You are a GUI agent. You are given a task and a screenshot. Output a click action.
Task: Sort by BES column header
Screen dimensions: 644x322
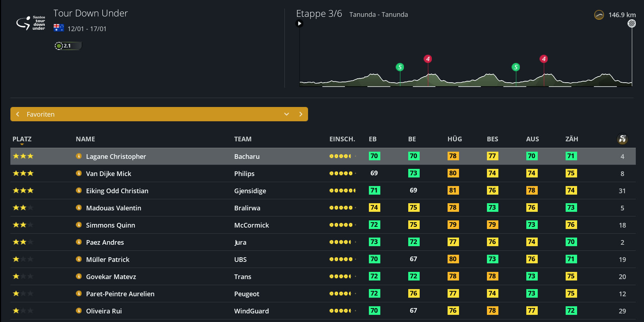[x=493, y=139]
